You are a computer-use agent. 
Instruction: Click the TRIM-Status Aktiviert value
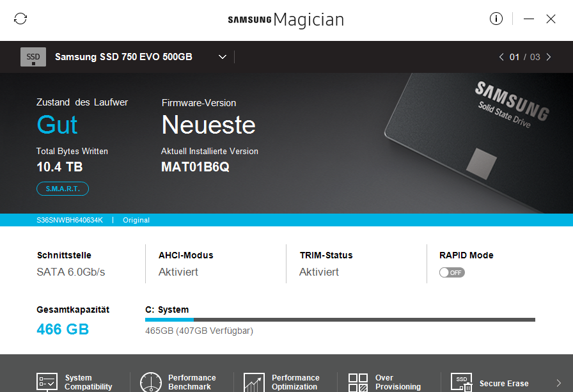tap(318, 272)
